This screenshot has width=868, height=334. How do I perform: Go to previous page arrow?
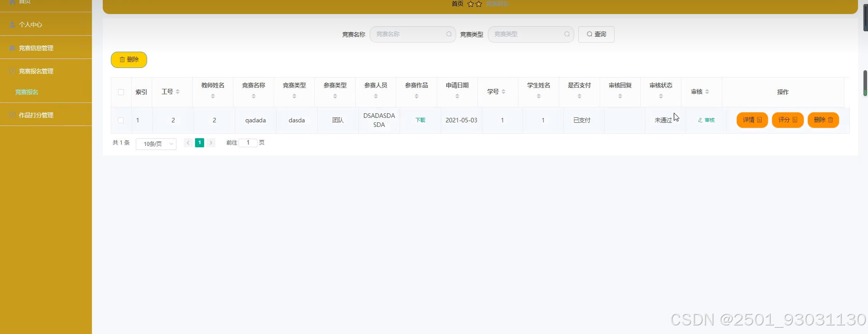pyautogui.click(x=188, y=143)
